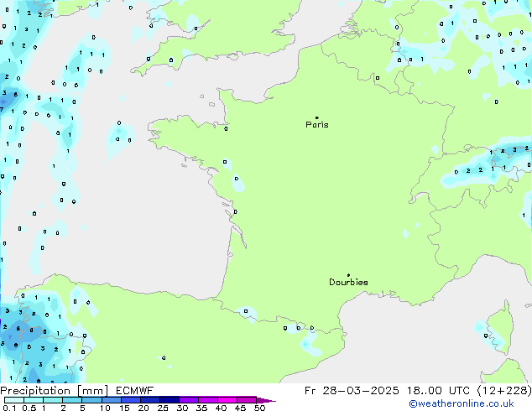Click the legend value label '10'
The height and width of the screenshot is (411, 532).
pos(105,408)
